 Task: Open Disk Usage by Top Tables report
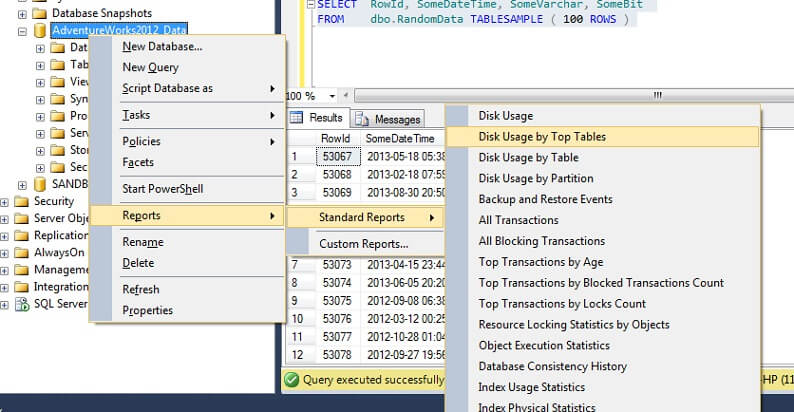click(603, 137)
